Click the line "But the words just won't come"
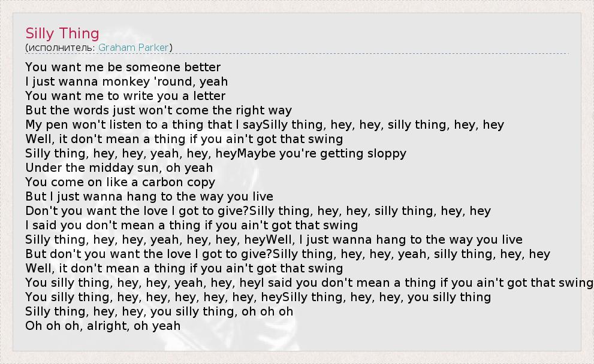The width and height of the screenshot is (594, 364). pyautogui.click(x=158, y=110)
